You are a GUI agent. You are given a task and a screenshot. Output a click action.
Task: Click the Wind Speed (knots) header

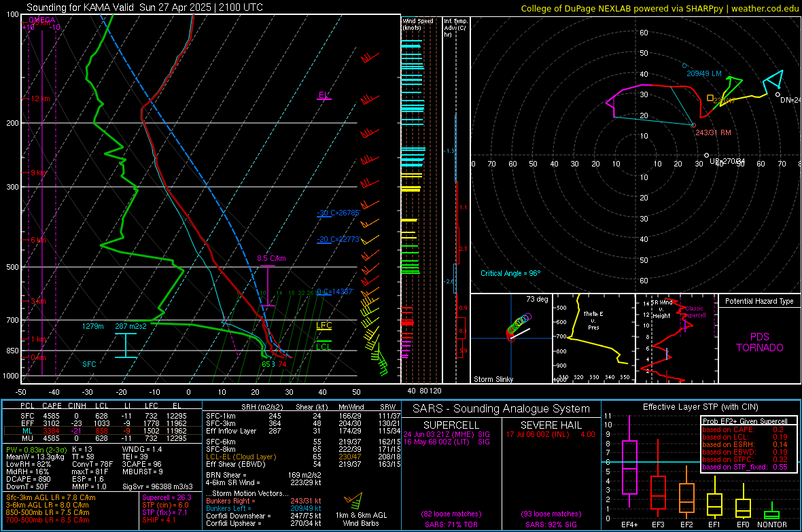pos(418,24)
